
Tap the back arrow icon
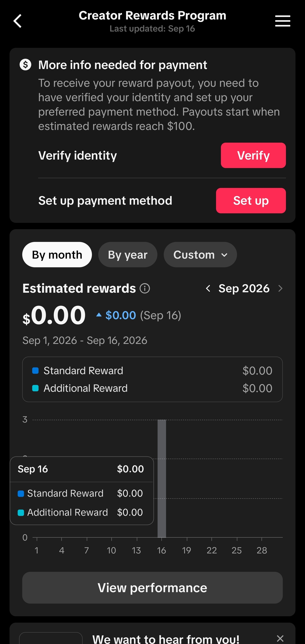(x=17, y=21)
